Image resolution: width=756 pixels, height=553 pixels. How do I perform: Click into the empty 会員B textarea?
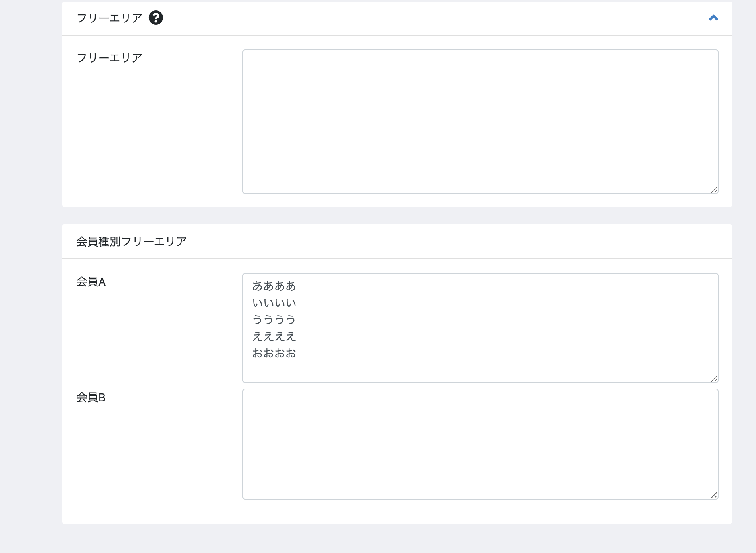pyautogui.click(x=480, y=444)
